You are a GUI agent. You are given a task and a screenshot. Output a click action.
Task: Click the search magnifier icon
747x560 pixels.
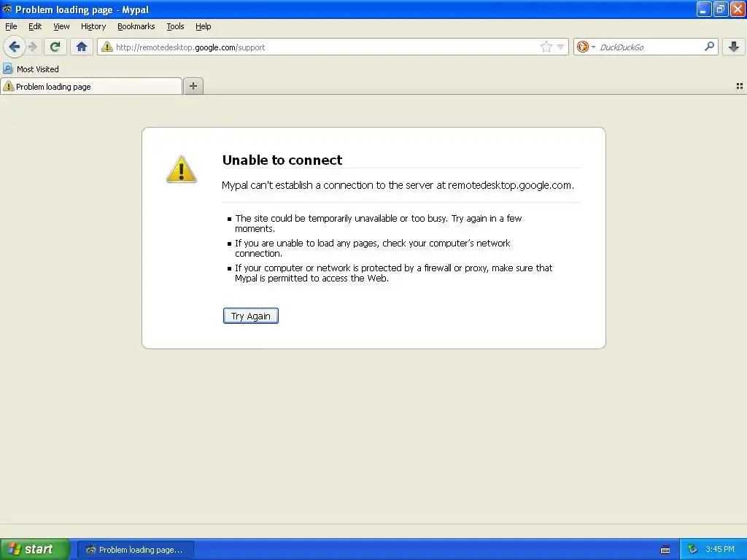(709, 47)
